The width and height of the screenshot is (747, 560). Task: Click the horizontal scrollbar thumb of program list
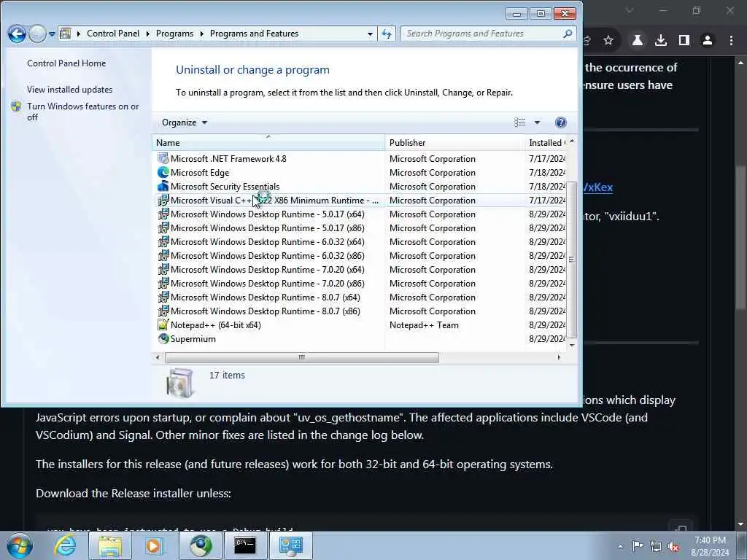coord(301,357)
